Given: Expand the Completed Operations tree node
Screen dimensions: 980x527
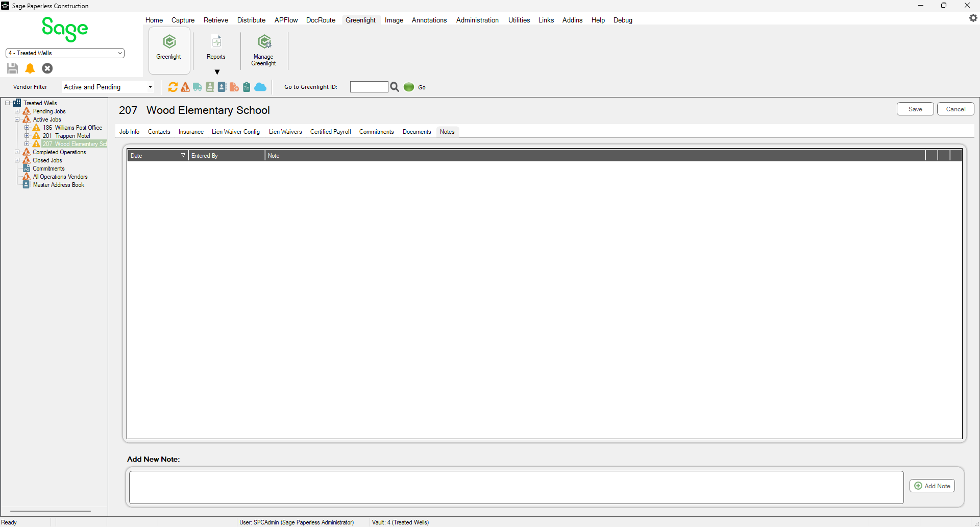Looking at the screenshot, I should point(17,152).
